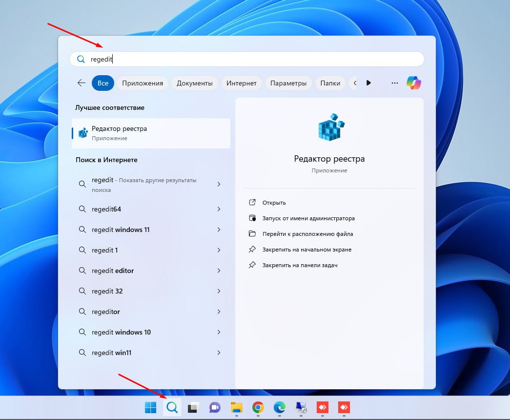Select the Документы filter tab
Screen dimensions: 510x420
point(195,83)
